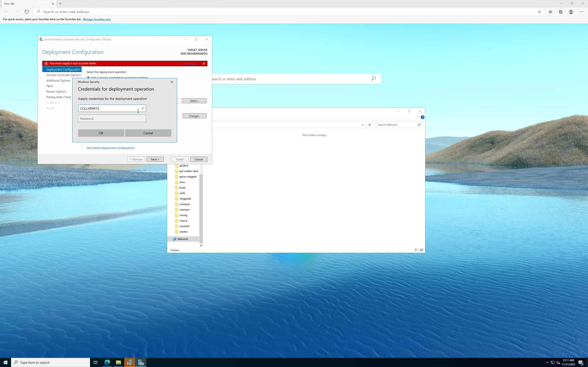Click the Password input field
The width and height of the screenshot is (588, 367).
click(112, 118)
